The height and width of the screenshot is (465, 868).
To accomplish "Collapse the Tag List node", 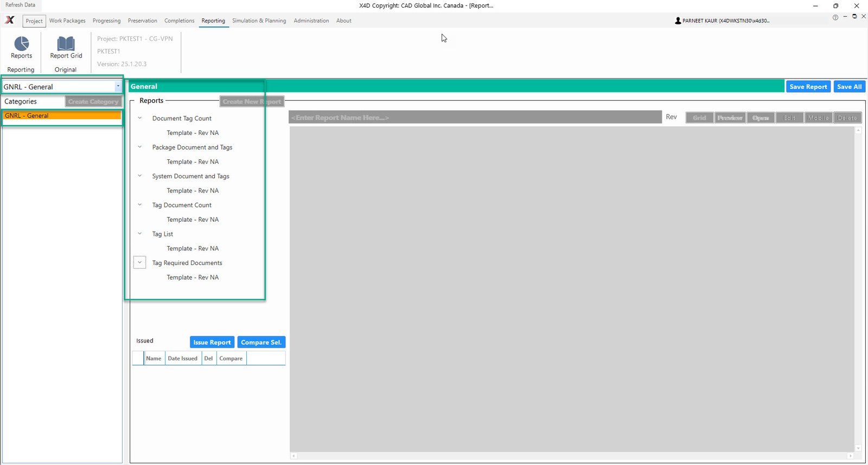I will click(139, 234).
